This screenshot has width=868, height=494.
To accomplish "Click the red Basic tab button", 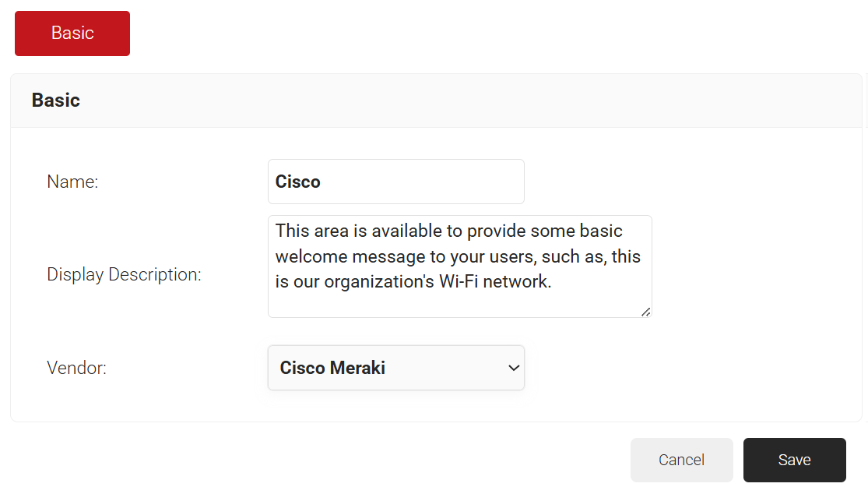I will (x=72, y=34).
